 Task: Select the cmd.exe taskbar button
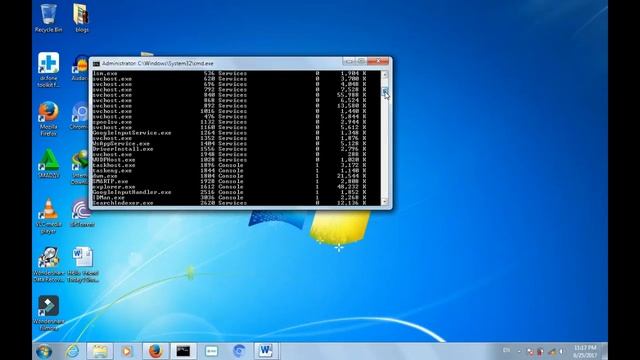[183, 351]
